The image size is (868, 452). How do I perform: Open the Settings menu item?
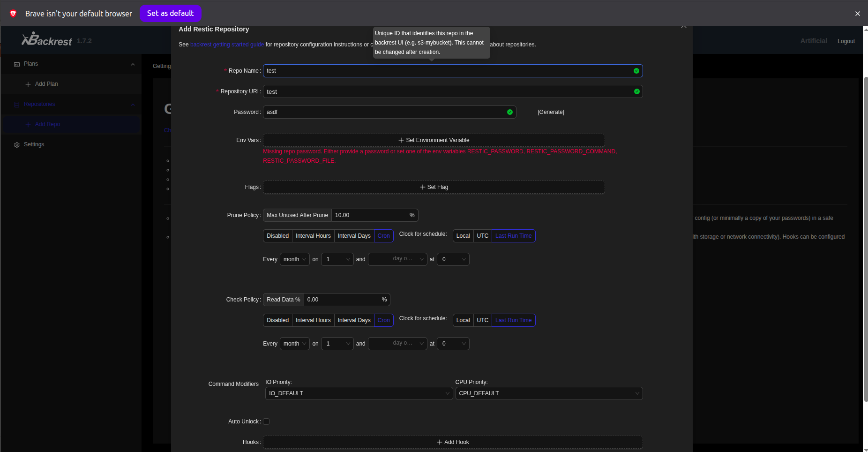(x=71, y=144)
